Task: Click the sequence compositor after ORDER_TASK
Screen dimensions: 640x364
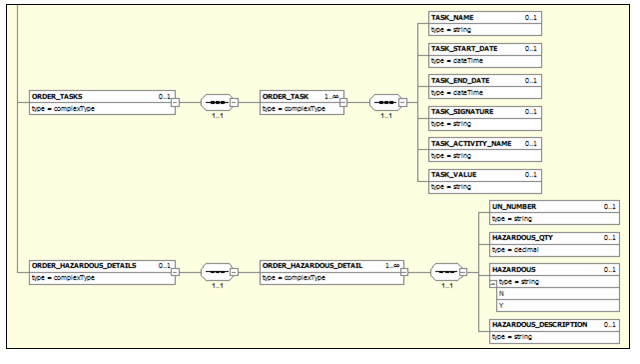Action: click(385, 102)
